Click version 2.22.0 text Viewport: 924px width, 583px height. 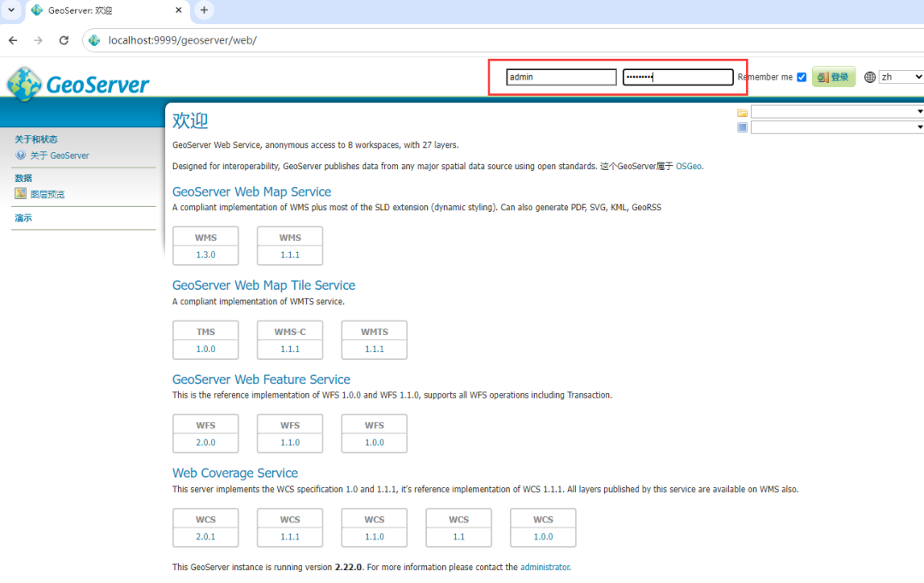(x=348, y=567)
